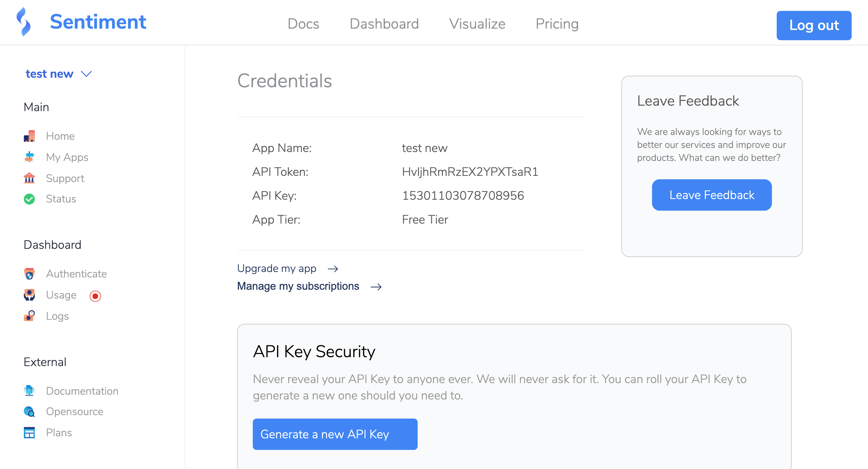Click the Plans layout icon

(29, 433)
